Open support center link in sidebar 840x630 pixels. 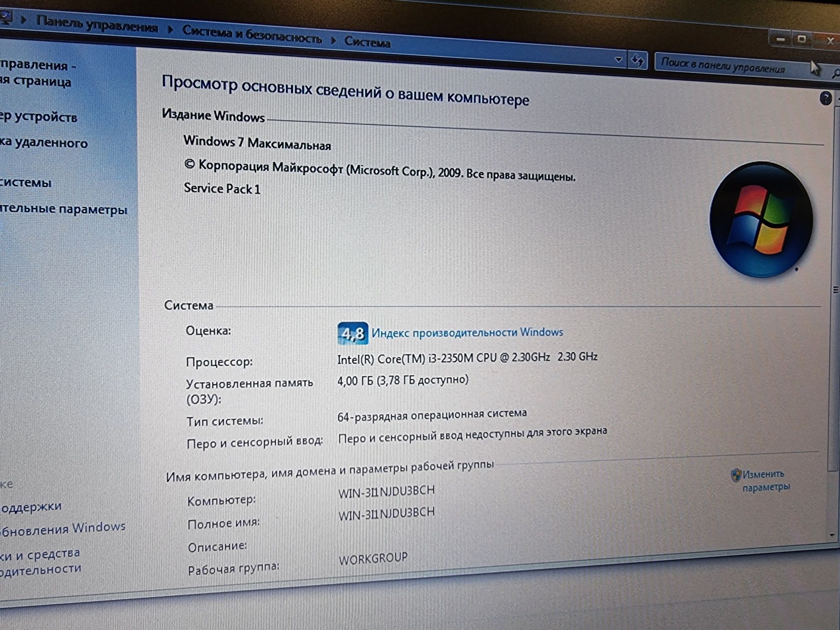(31, 507)
